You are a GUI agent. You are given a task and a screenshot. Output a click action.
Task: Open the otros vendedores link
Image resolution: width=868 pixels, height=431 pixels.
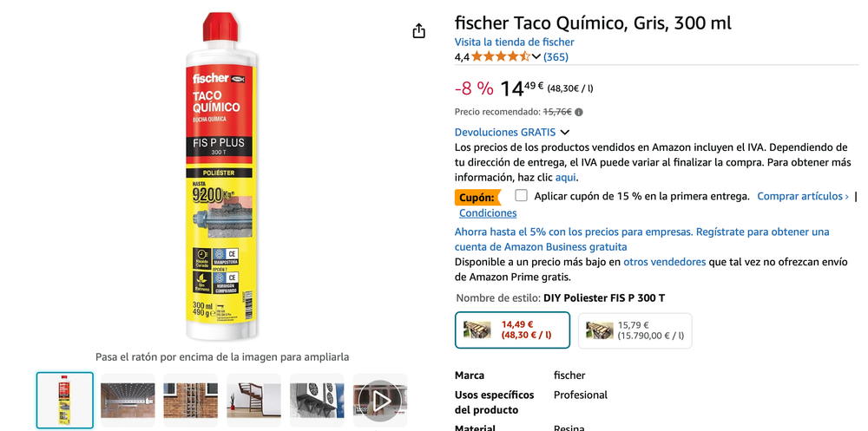point(664,262)
